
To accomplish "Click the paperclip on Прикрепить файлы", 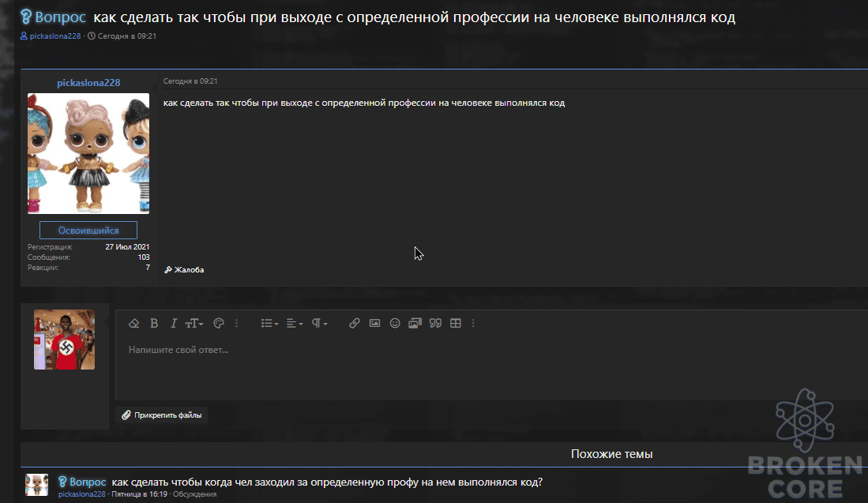I will [x=126, y=415].
